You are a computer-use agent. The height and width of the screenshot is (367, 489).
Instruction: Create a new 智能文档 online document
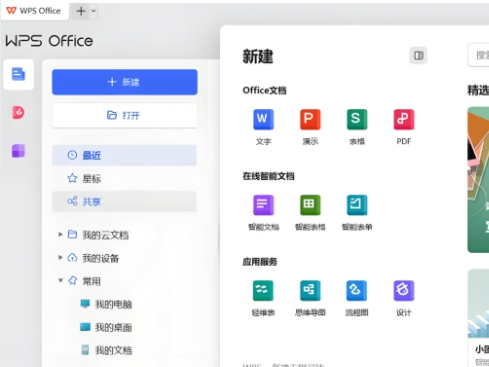point(263,205)
